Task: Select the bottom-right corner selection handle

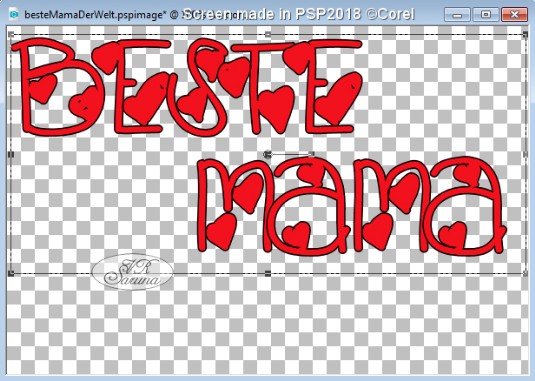Action: click(x=525, y=273)
